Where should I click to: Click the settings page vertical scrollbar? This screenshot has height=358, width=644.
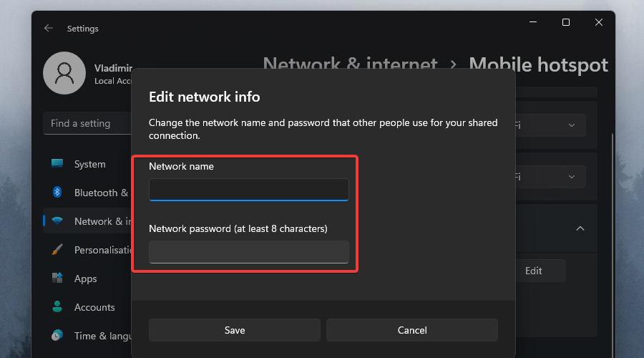point(612,215)
